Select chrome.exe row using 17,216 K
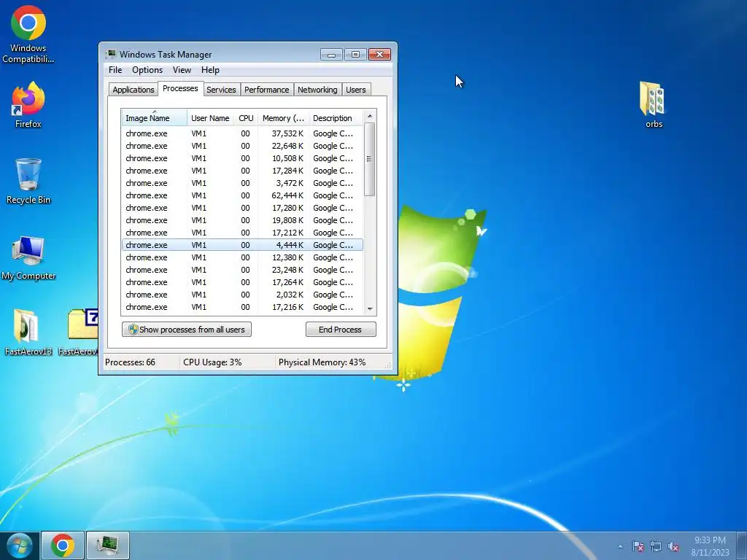The width and height of the screenshot is (747, 560). tap(242, 307)
